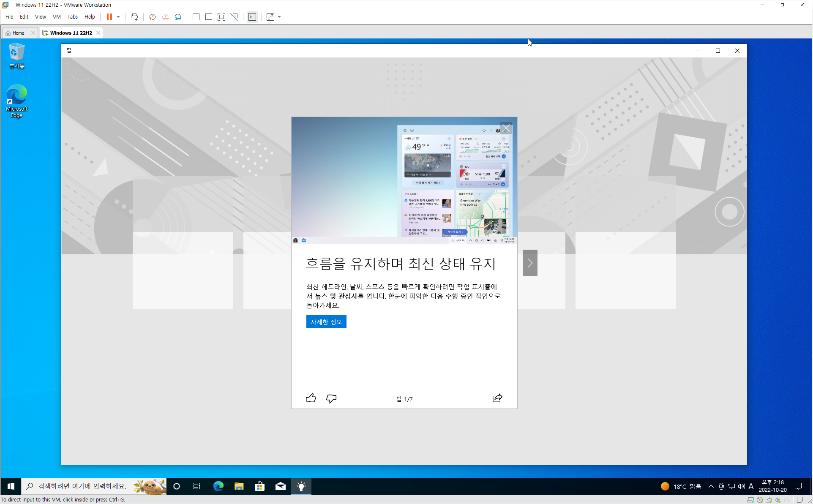Click the taskbar search input box

point(82,486)
